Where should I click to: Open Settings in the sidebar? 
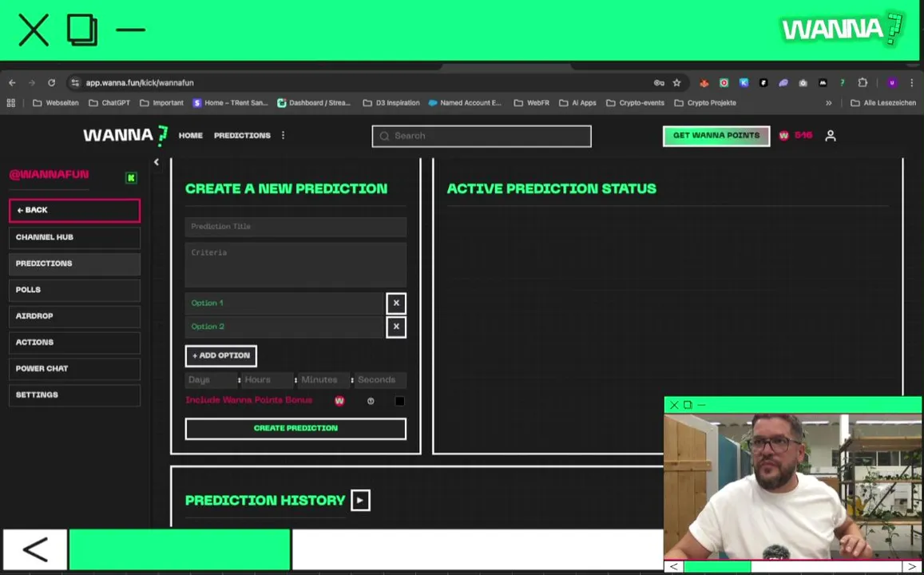click(x=75, y=395)
